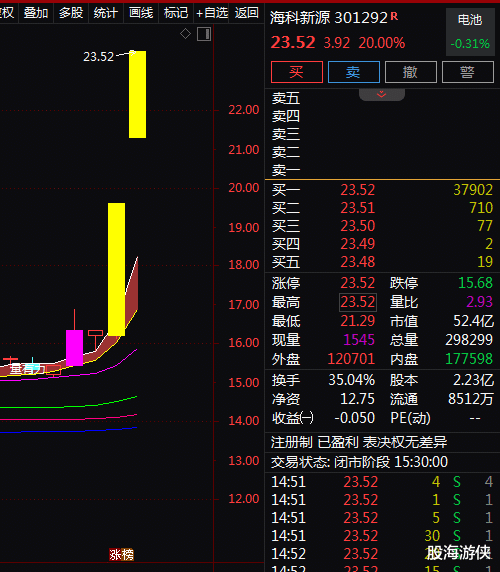500x572 pixels.
Task: Click the 卖一 row label
Action: tap(286, 170)
